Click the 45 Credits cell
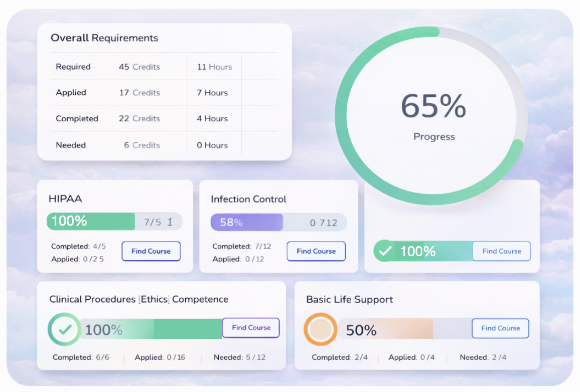 click(139, 67)
